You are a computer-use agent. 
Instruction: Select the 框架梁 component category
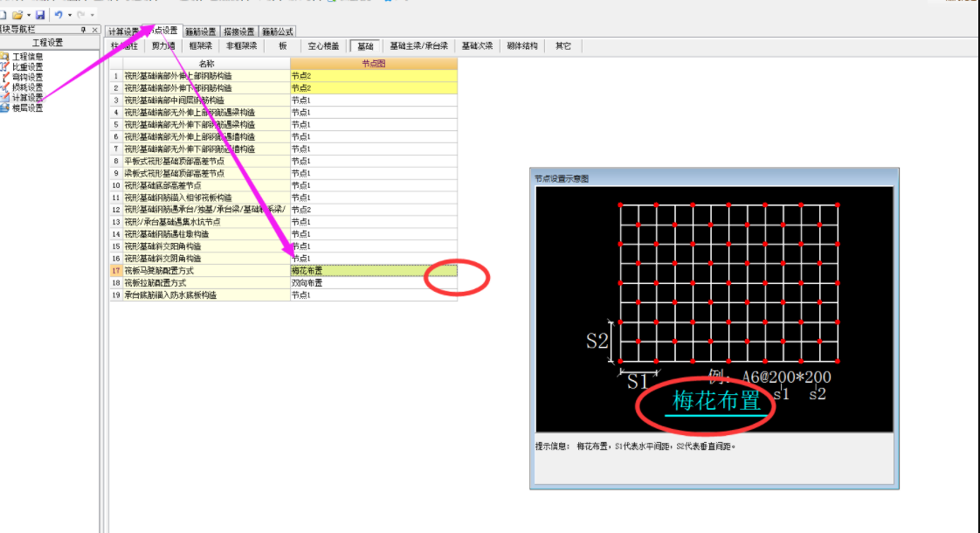[201, 45]
